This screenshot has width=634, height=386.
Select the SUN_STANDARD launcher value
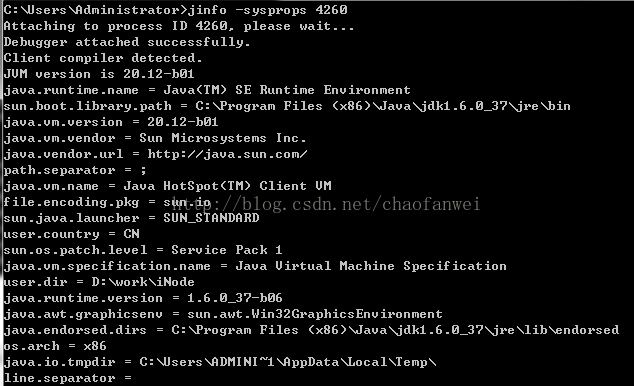tap(211, 218)
